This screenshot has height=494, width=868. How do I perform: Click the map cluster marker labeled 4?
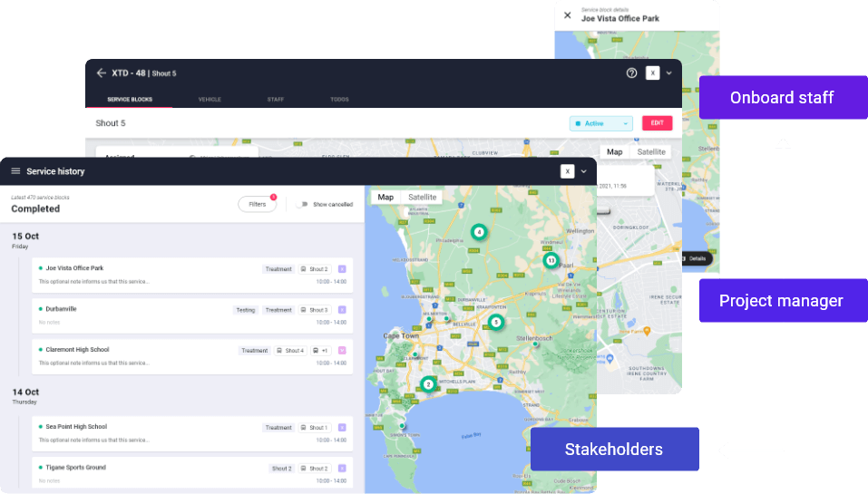click(480, 232)
